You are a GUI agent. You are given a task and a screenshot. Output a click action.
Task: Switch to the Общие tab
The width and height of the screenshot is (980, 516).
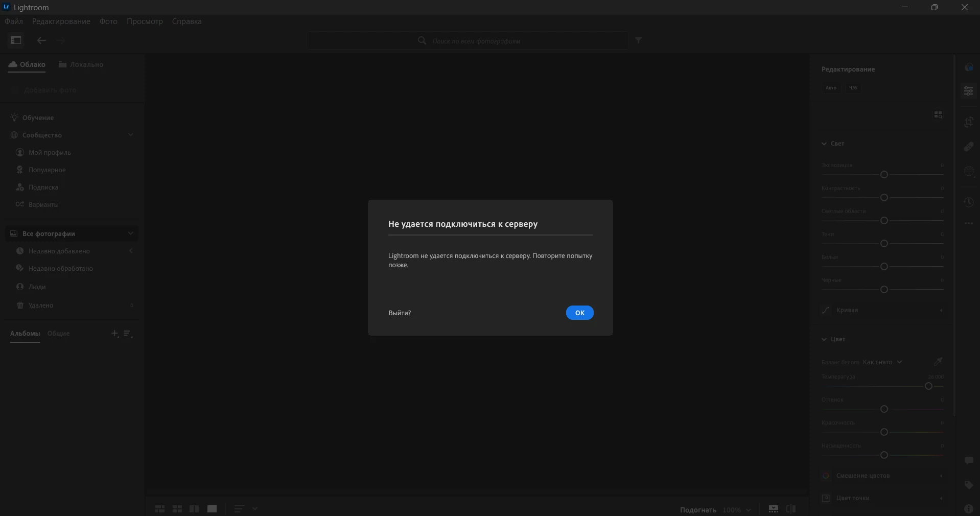tap(58, 333)
